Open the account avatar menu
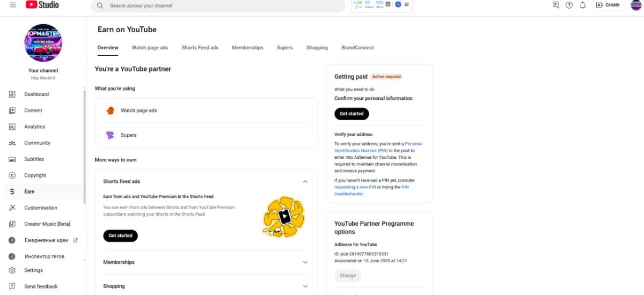644x295 pixels. pyautogui.click(x=636, y=5)
